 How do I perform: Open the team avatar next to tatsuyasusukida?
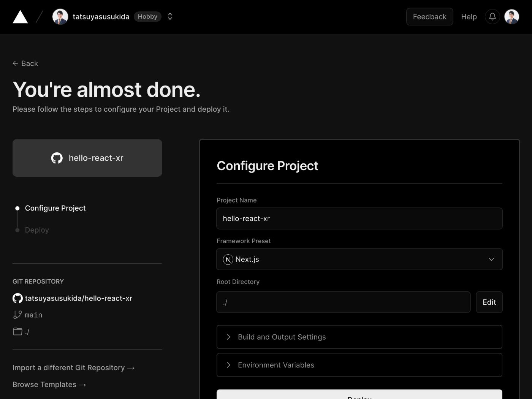pos(60,17)
